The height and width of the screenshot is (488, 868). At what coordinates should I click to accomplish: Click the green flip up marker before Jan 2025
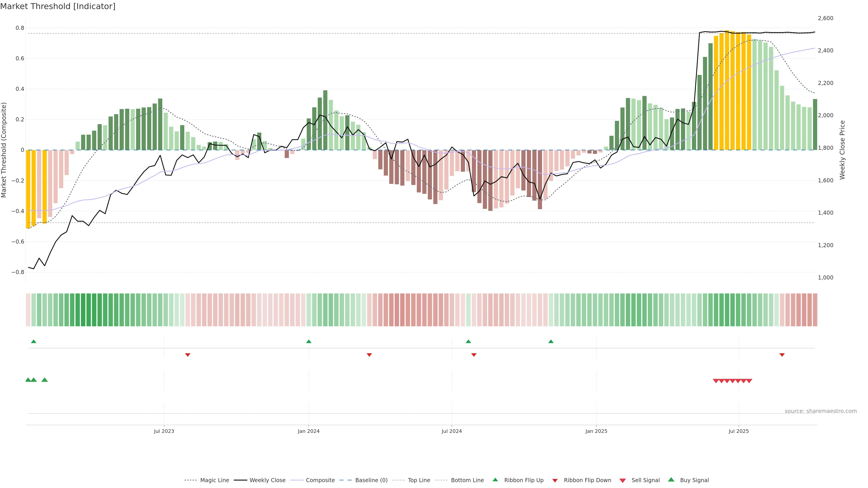click(551, 342)
